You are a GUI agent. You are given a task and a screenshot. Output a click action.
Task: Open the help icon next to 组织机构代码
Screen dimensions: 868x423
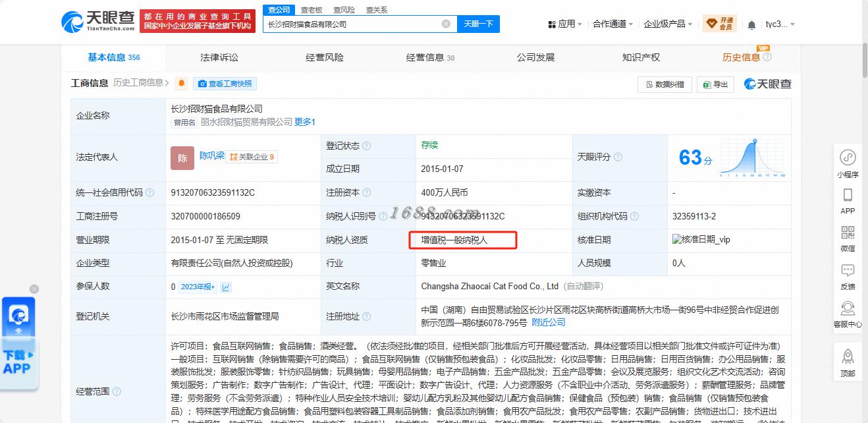634,216
